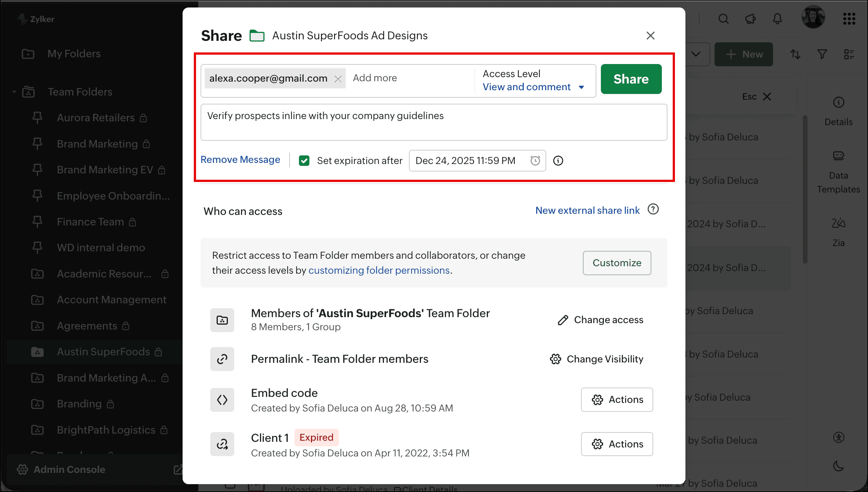
Task: Select Brand Marketing team folder
Action: tap(97, 144)
